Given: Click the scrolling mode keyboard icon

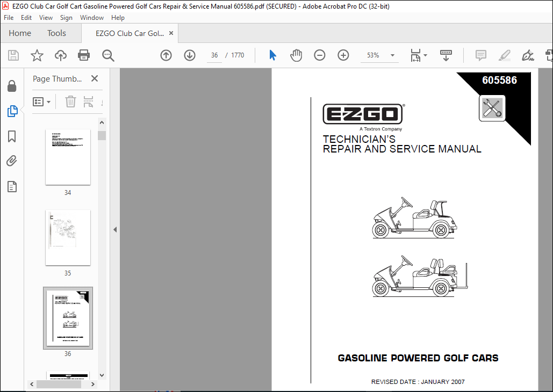Looking at the screenshot, I should (x=446, y=55).
